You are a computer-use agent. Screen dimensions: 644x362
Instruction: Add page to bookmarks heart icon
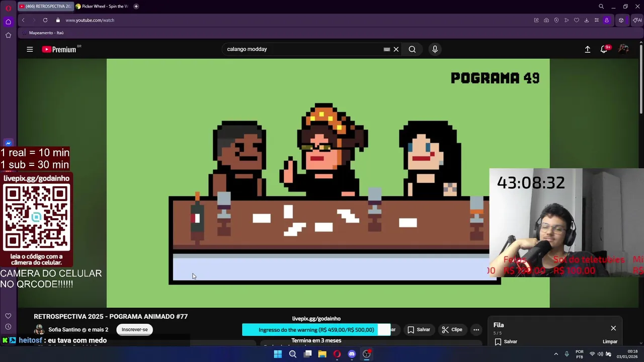tap(577, 20)
